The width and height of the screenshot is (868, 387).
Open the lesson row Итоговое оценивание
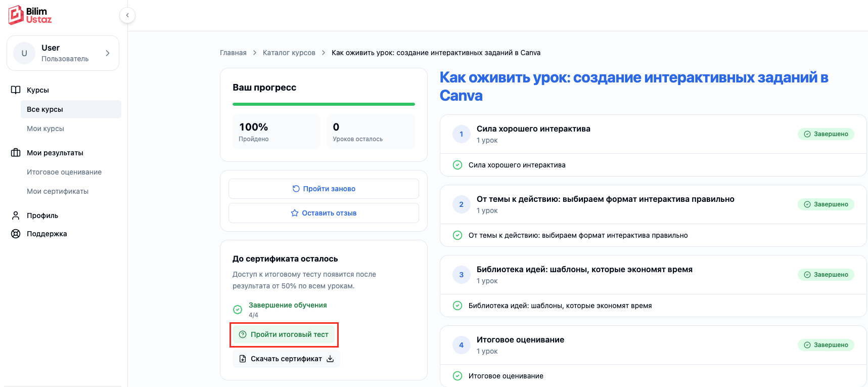click(x=653, y=376)
